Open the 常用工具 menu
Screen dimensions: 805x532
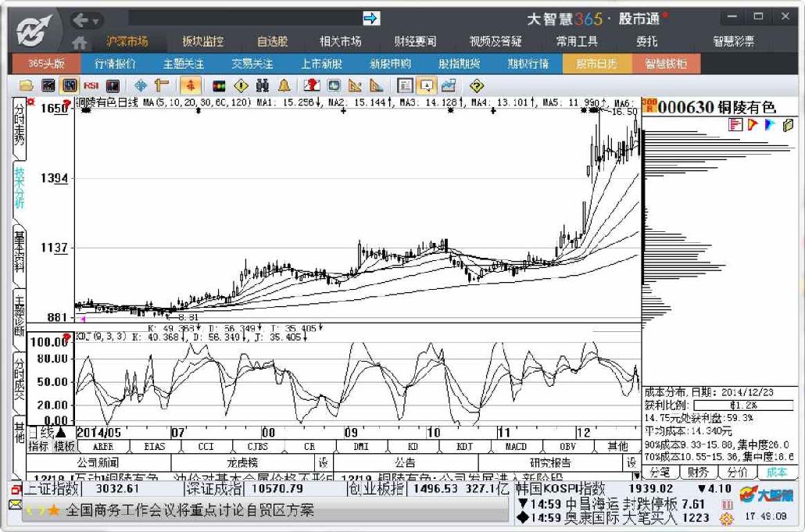(577, 41)
